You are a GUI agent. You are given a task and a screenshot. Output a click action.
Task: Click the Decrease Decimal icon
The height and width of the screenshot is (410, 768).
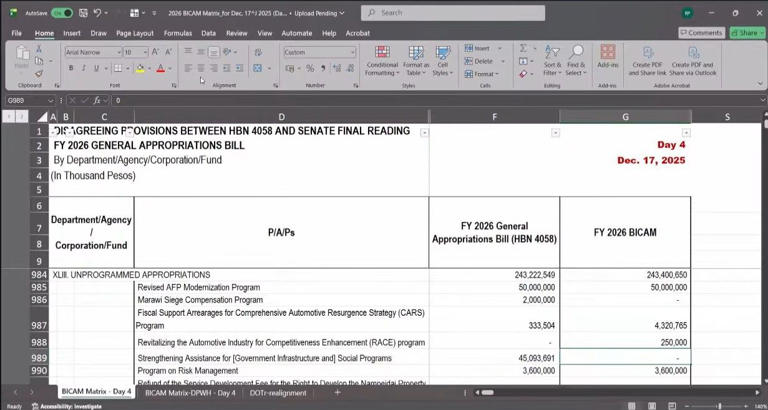(350, 69)
